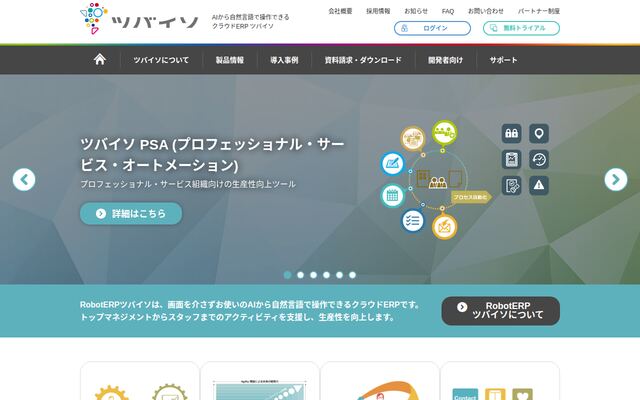Click the next slide arrow on the banner
The image size is (640, 400).
coord(616,180)
